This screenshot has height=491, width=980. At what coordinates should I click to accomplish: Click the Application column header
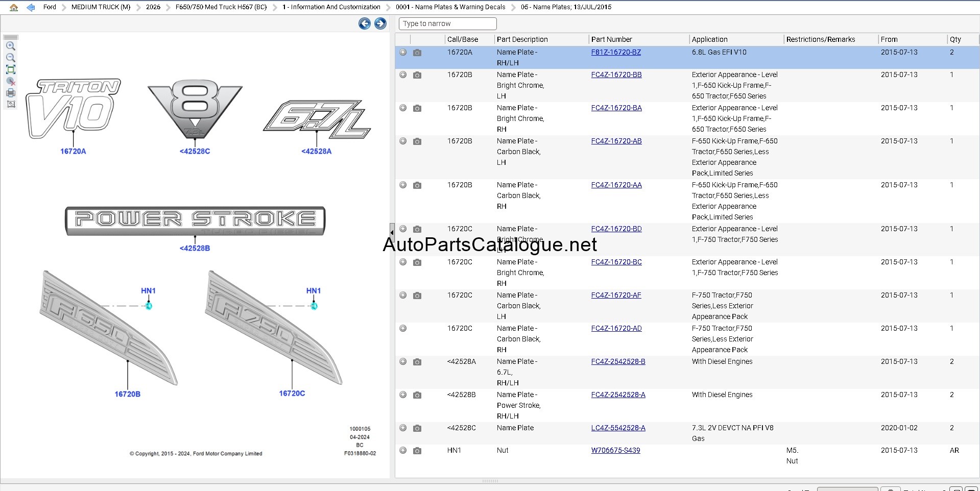[x=709, y=39]
